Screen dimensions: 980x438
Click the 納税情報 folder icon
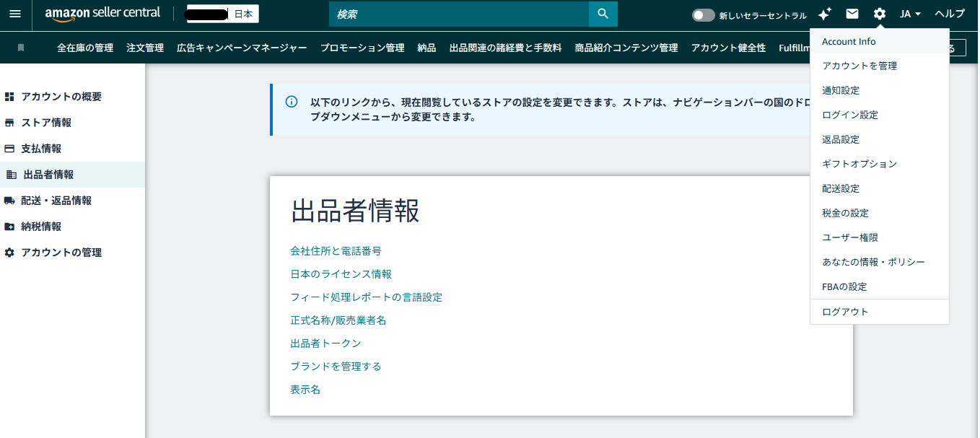click(9, 227)
